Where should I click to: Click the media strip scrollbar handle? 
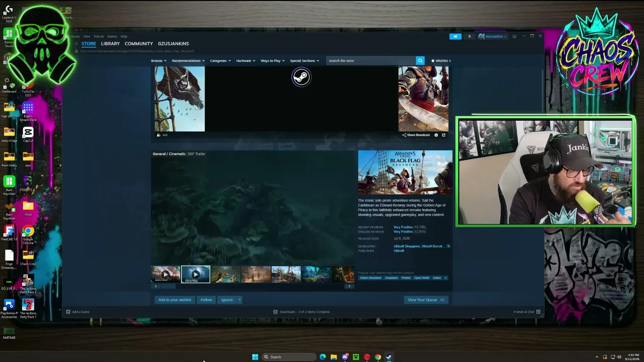coord(168,286)
